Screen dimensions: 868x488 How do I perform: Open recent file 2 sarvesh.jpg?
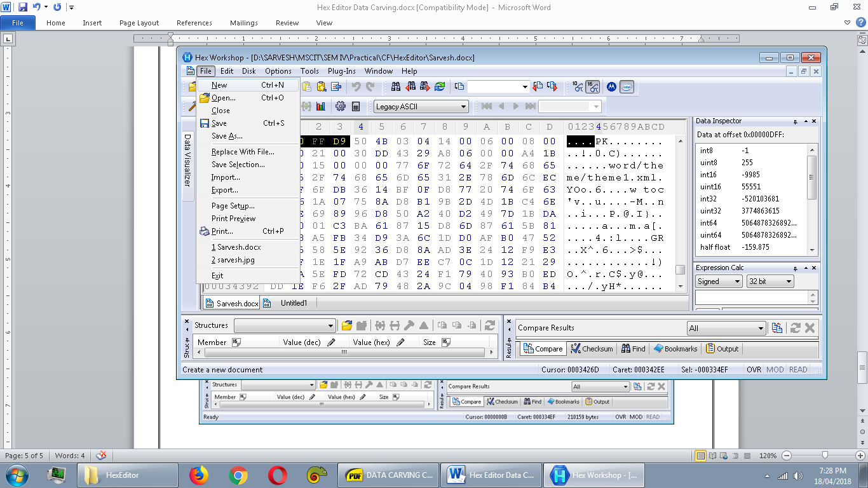coord(233,260)
